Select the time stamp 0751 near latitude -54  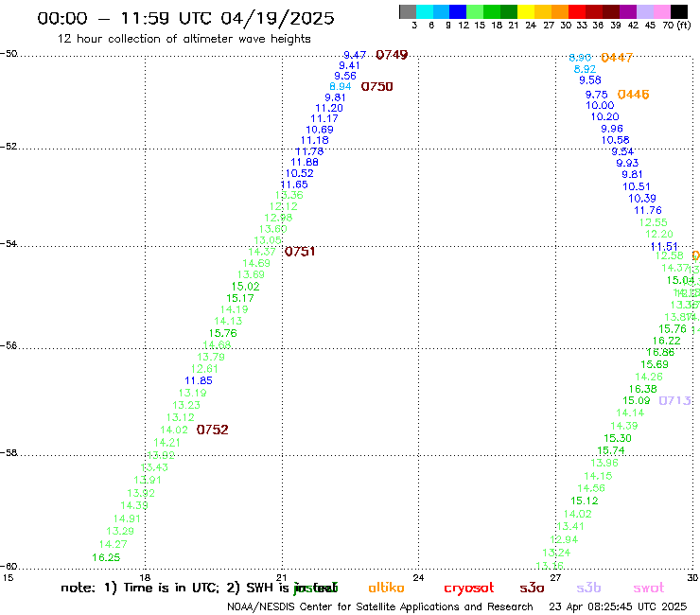click(300, 252)
